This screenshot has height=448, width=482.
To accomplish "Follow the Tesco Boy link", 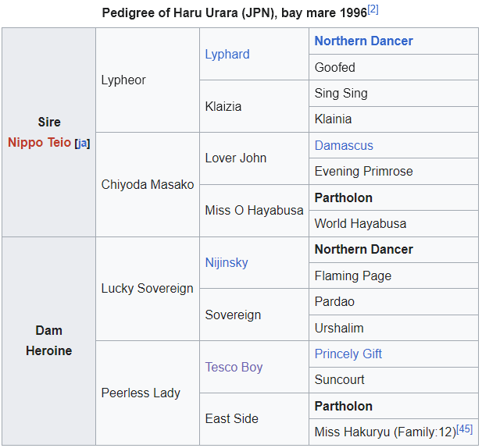I will [234, 367].
